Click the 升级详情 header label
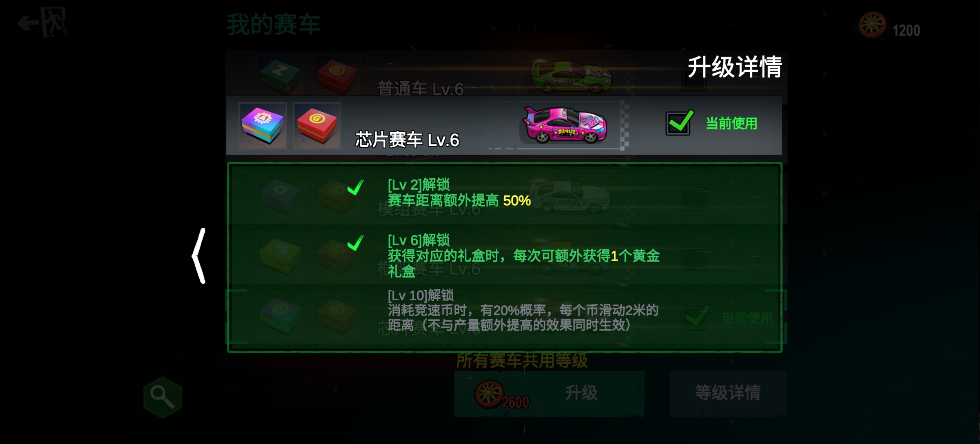The image size is (980, 444). 735,67
